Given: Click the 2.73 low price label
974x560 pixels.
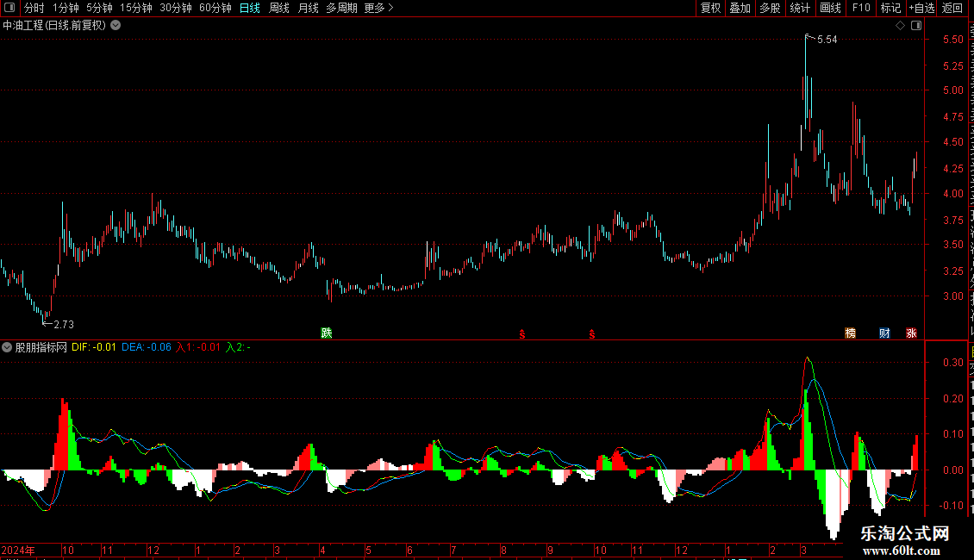Looking at the screenshot, I should 64,324.
